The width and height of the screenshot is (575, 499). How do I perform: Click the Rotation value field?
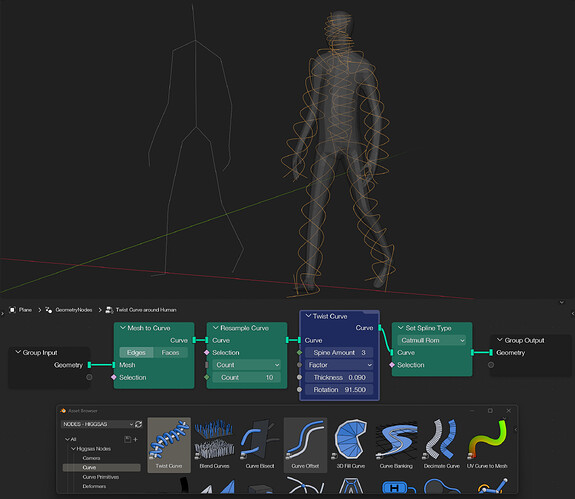pyautogui.click(x=340, y=390)
